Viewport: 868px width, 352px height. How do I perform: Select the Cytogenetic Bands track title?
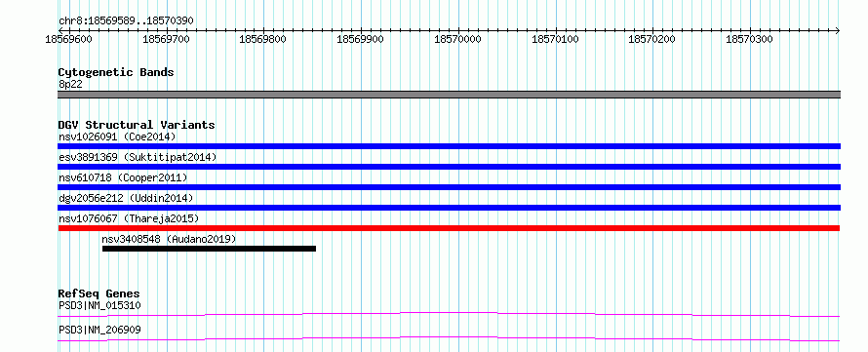tap(116, 72)
